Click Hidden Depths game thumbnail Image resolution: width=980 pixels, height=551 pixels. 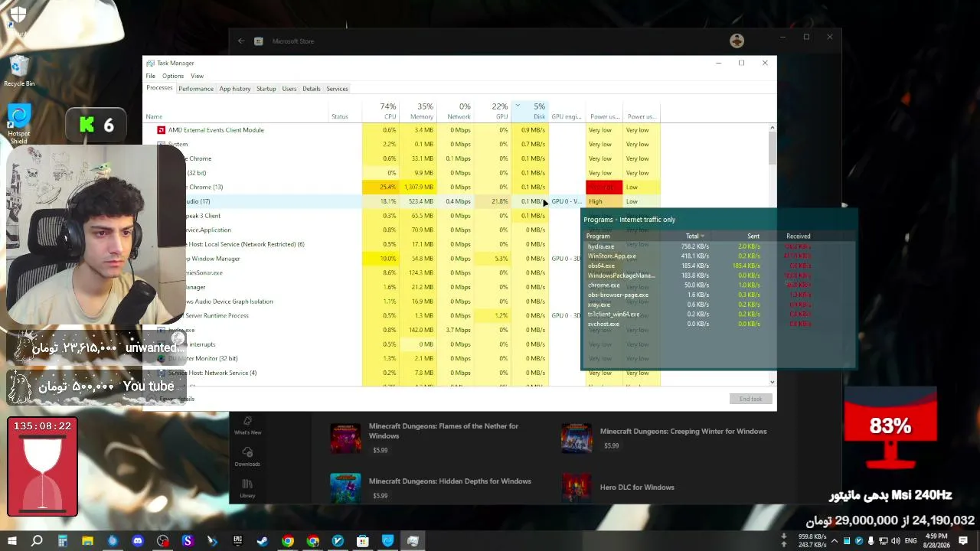point(345,488)
